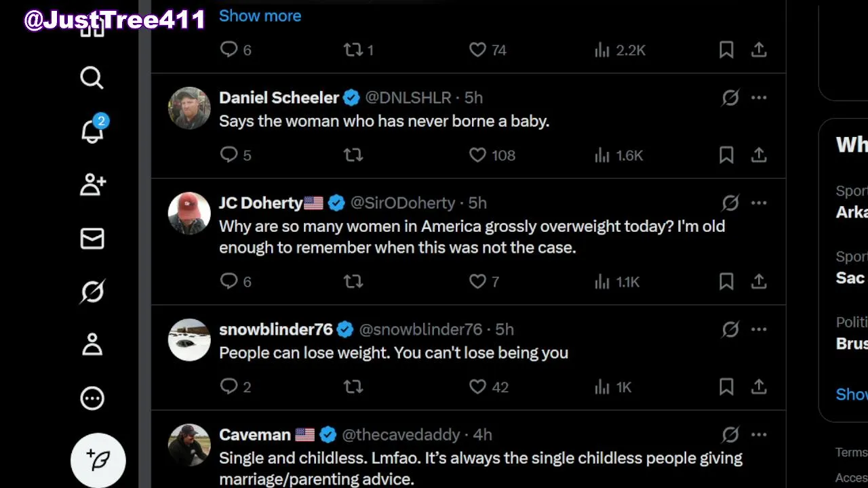Open the Communities people icon
Screen dimensions: 868x488
tap(92, 184)
